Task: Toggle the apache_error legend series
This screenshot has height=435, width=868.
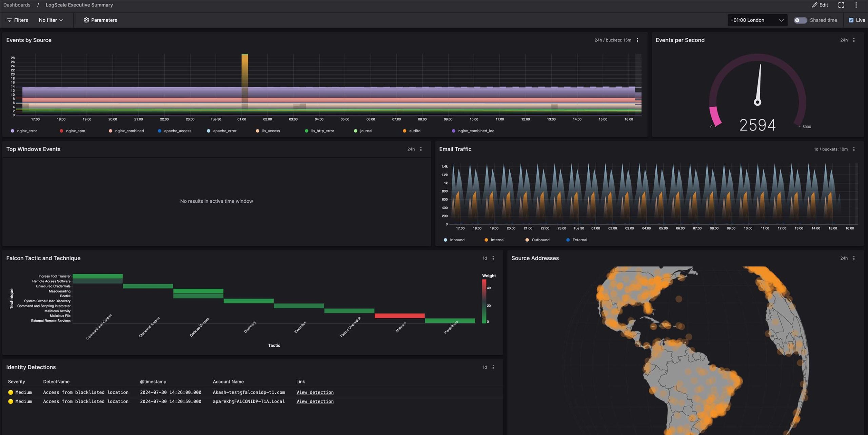Action: point(221,131)
